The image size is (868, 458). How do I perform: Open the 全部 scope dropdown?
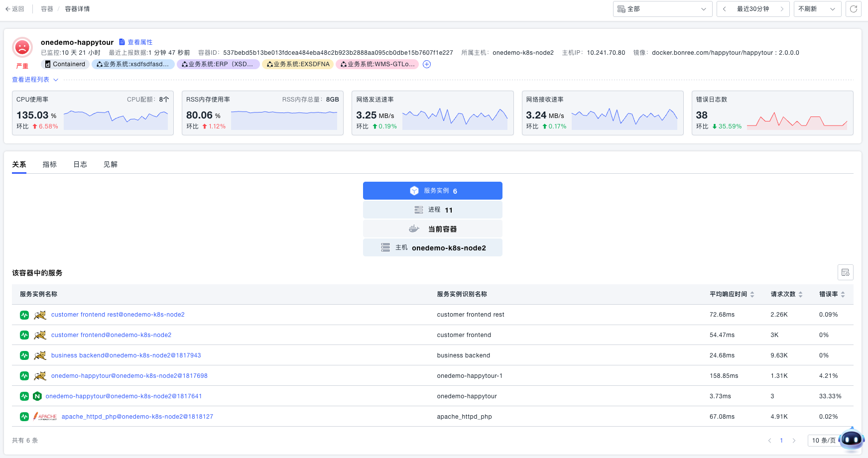[x=662, y=9]
